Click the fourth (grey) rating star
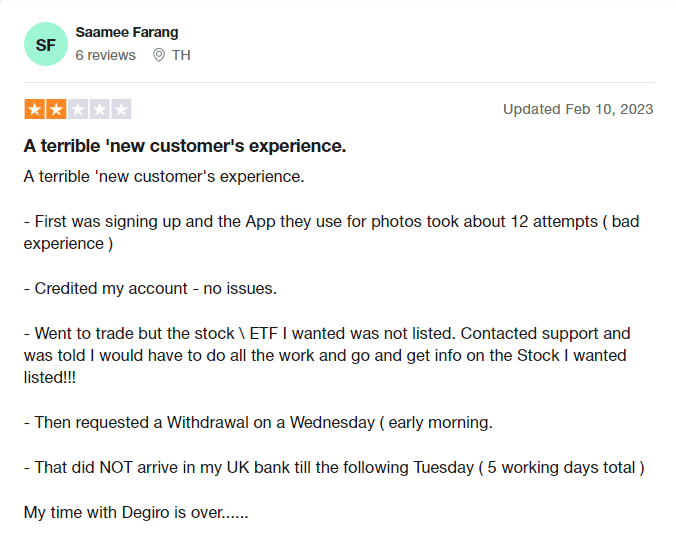 99,109
